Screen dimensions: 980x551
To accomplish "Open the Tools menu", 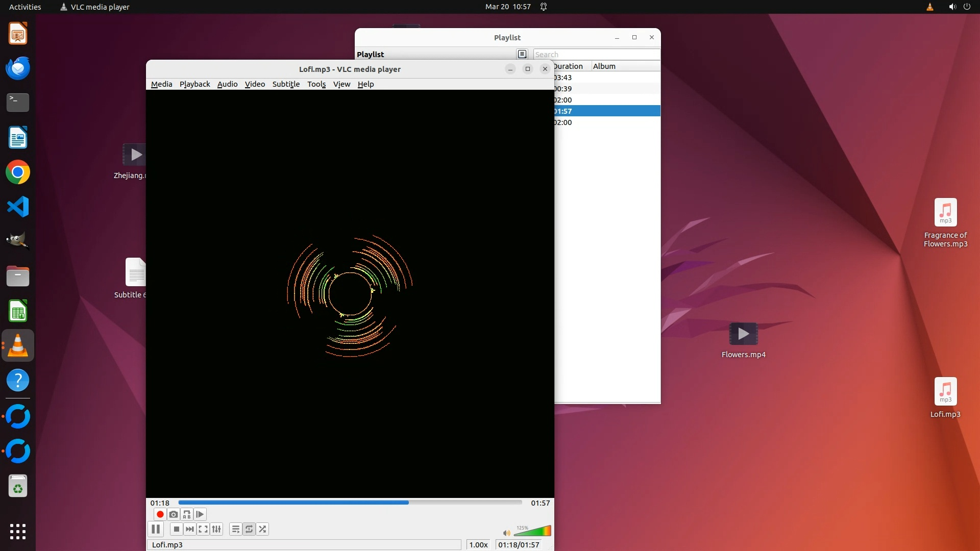I will pos(316,84).
